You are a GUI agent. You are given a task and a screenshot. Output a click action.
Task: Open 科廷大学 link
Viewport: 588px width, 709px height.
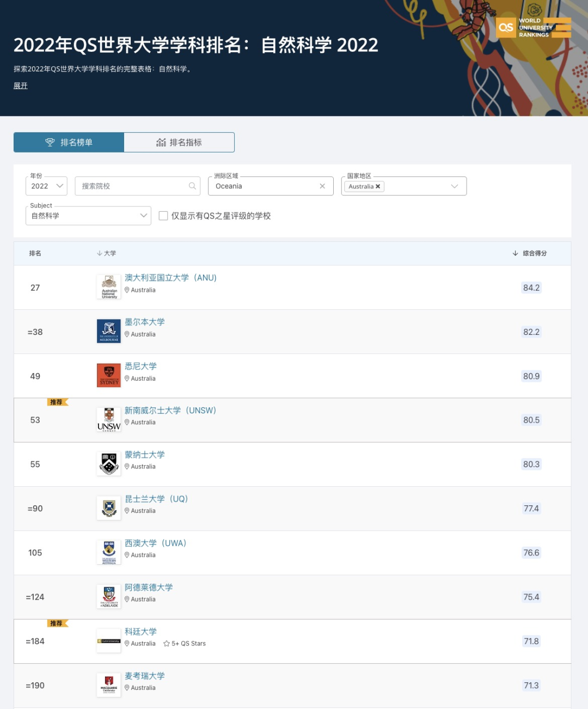(140, 631)
